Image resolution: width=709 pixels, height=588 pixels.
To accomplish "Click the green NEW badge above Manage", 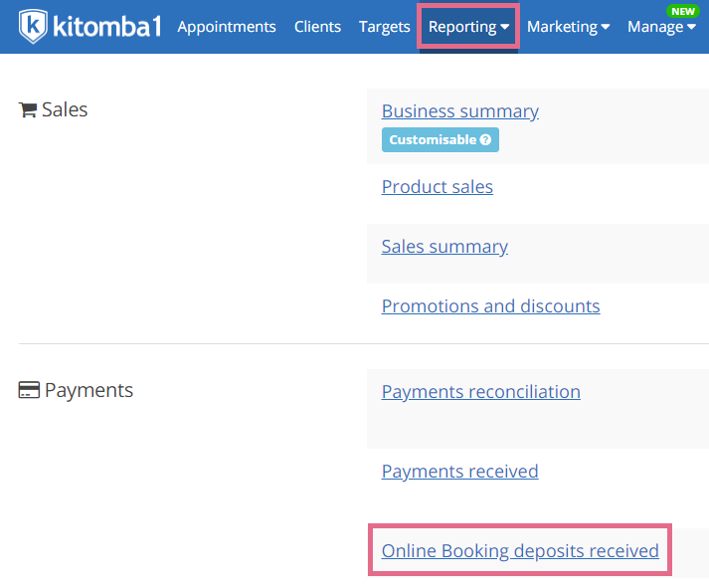I will 683,11.
